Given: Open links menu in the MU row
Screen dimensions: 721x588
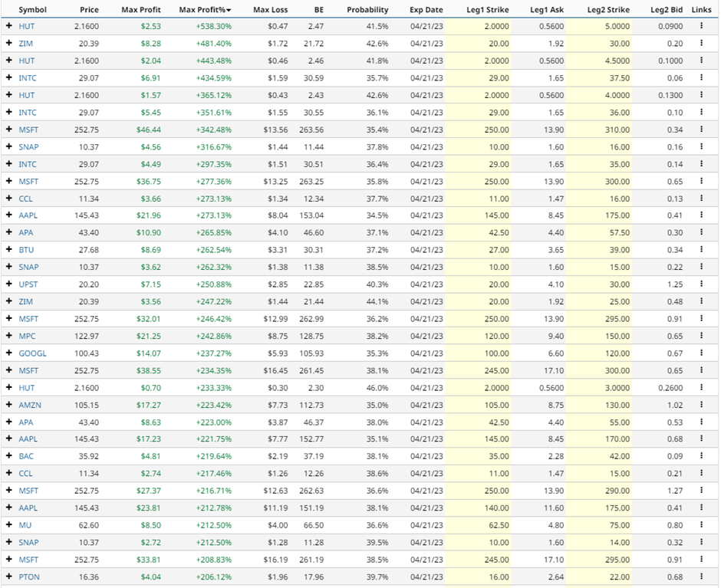Looking at the screenshot, I should click(x=701, y=524).
